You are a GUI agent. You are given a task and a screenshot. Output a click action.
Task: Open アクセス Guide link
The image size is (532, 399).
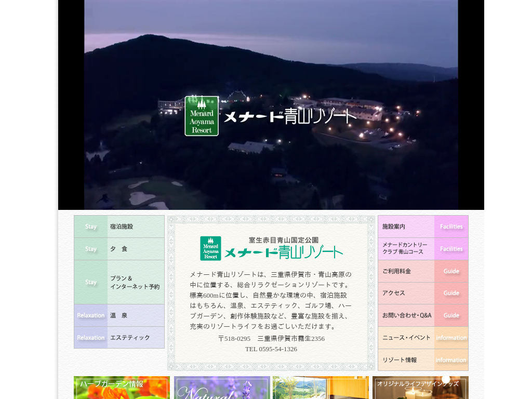(x=423, y=293)
